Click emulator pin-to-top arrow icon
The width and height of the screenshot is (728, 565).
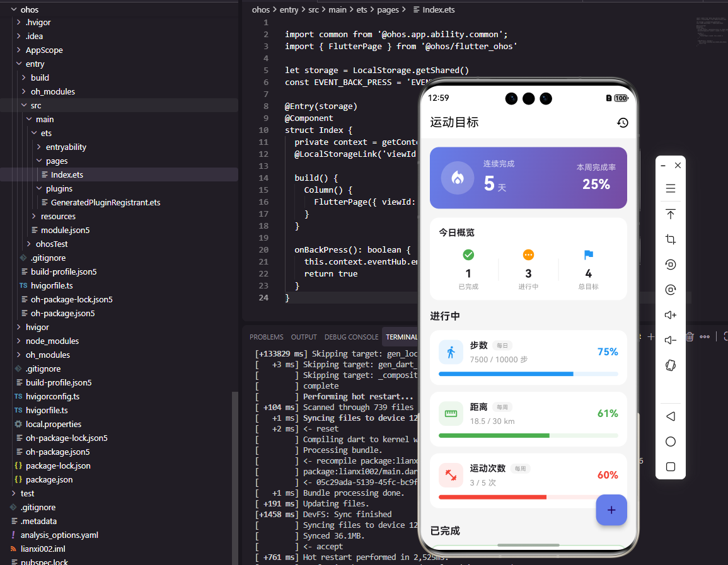(x=671, y=214)
